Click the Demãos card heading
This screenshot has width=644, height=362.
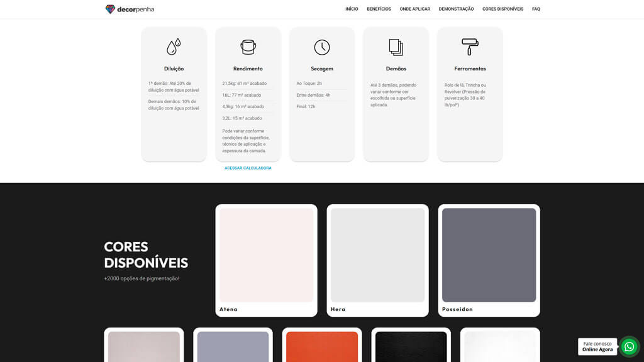(396, 69)
